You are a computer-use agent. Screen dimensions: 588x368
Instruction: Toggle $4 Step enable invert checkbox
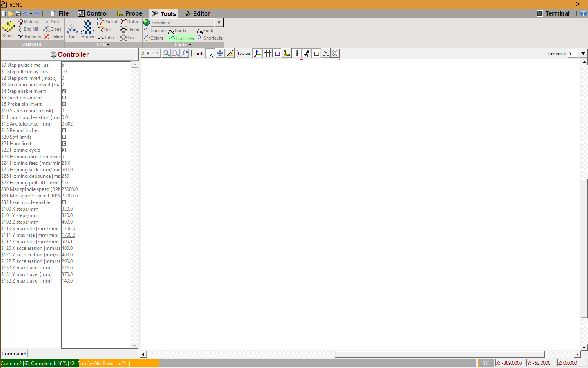pos(64,91)
